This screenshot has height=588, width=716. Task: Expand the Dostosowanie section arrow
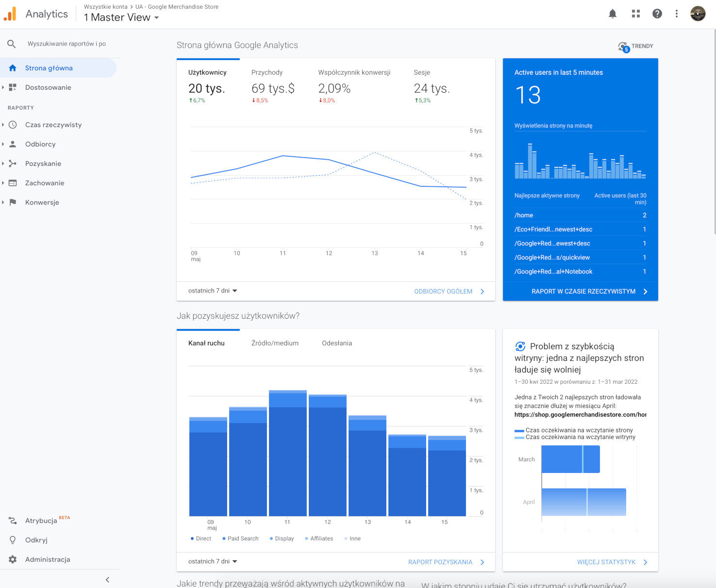click(x=3, y=87)
